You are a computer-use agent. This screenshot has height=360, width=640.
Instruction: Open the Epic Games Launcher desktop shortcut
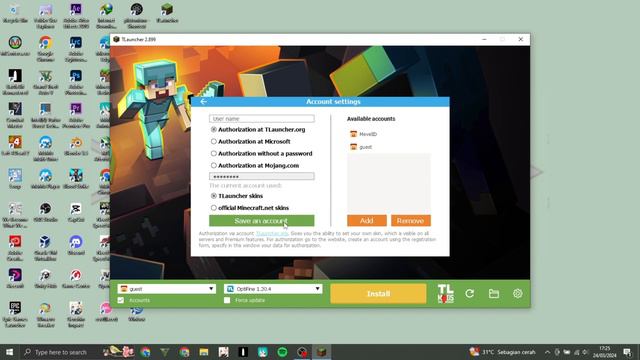pos(15,315)
